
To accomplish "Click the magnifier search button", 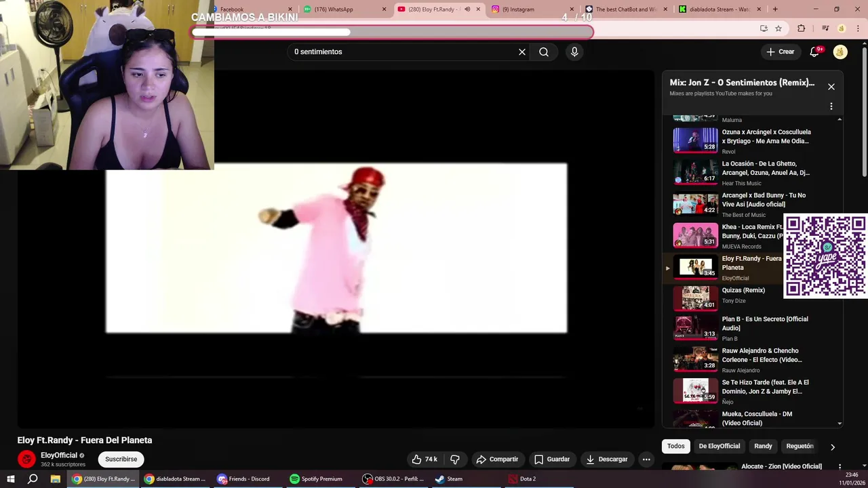I will pyautogui.click(x=544, y=52).
